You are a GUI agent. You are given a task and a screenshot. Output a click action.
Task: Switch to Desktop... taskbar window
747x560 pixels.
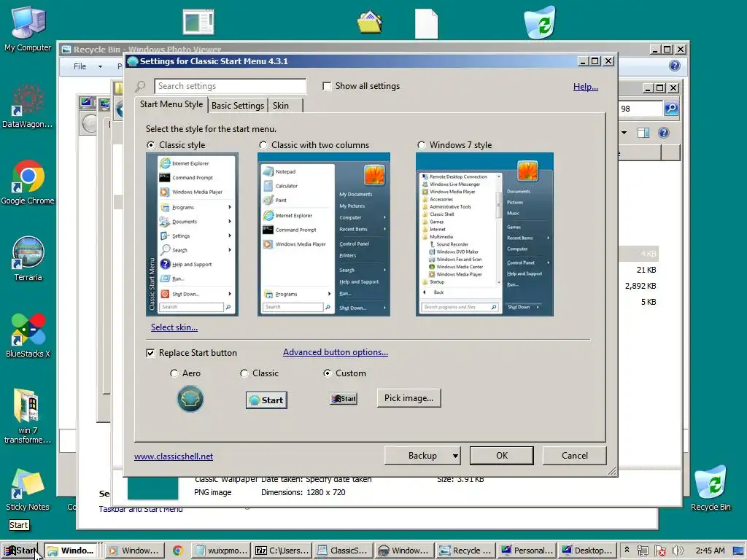(x=588, y=551)
